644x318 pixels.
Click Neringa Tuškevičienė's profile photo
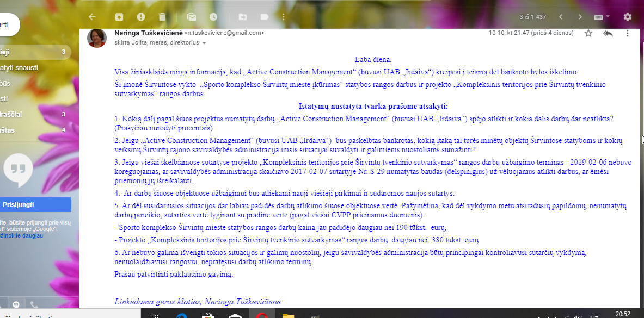97,38
